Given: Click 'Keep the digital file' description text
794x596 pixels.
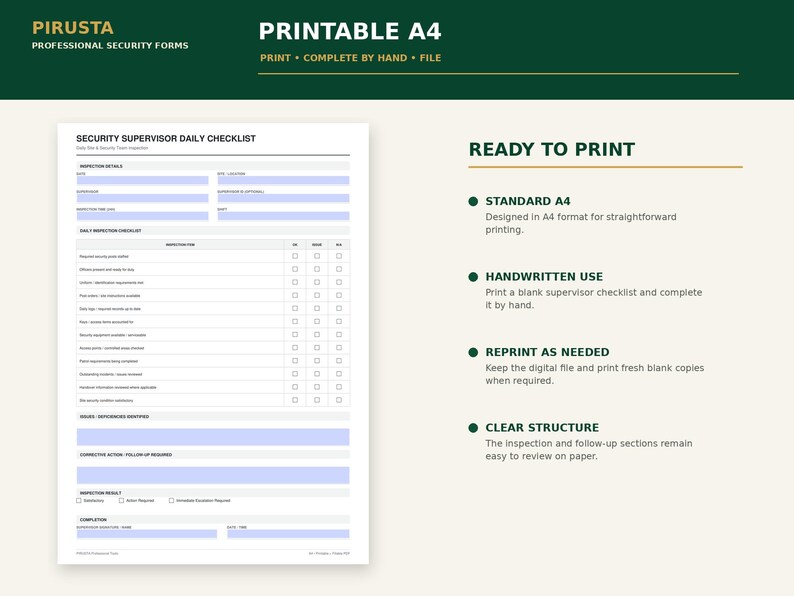Looking at the screenshot, I should (x=594, y=374).
